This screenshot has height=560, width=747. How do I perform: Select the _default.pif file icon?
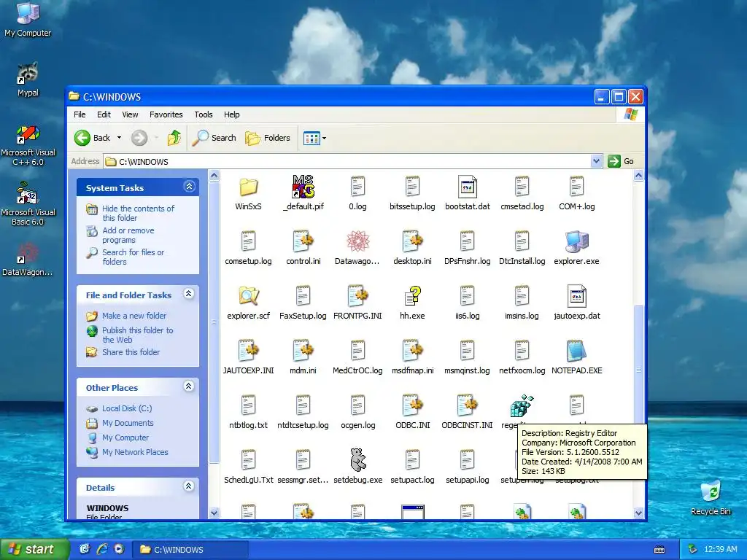[303, 187]
